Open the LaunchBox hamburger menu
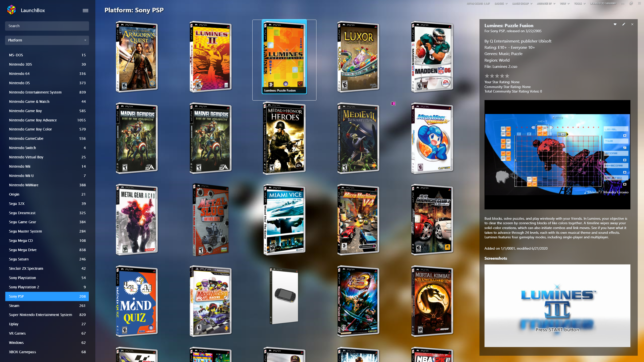Viewport: 644px width, 362px height. [86, 11]
